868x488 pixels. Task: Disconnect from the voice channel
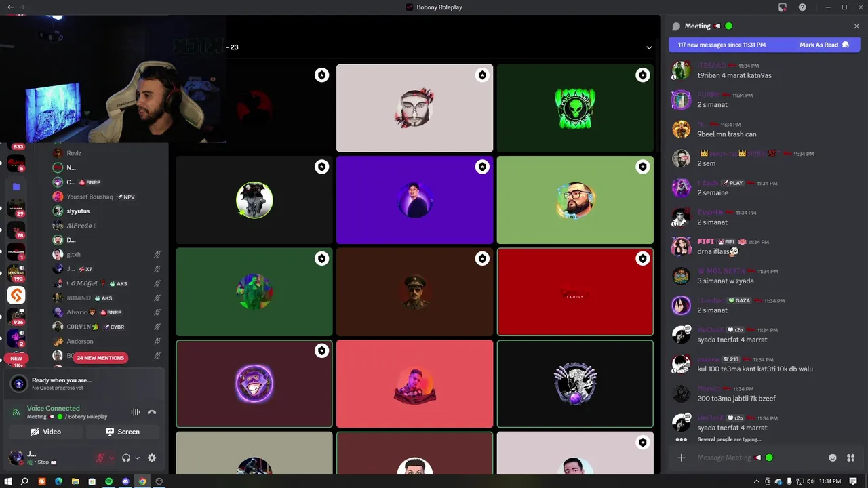point(152,412)
